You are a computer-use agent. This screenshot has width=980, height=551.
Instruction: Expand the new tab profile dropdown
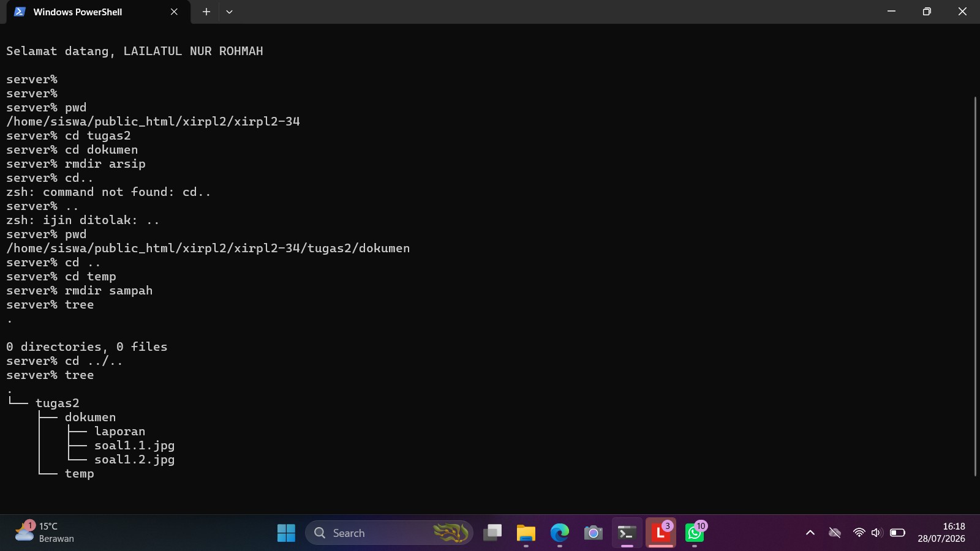(229, 12)
